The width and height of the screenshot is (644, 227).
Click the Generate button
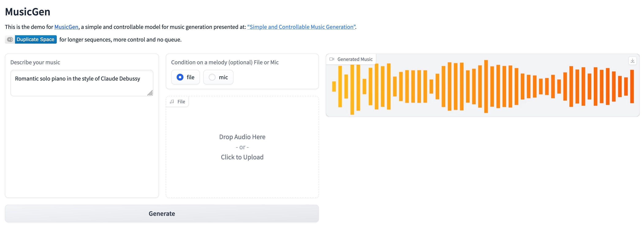[162, 214]
